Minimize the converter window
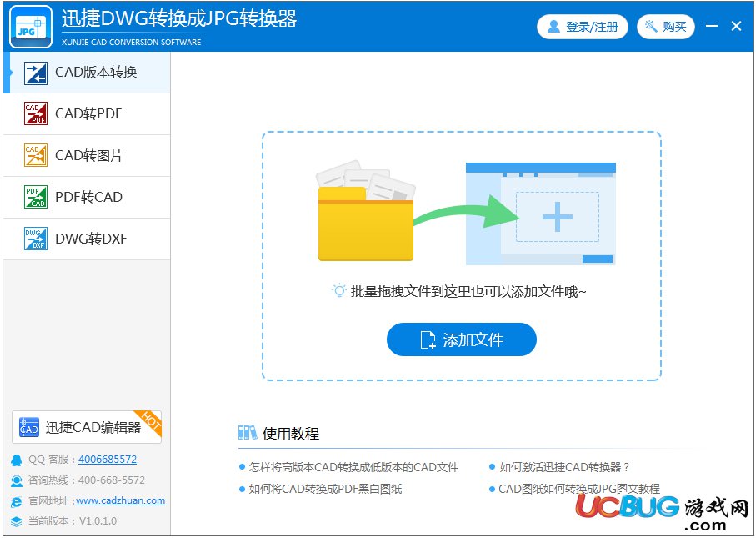The height and width of the screenshot is (538, 756). point(712,26)
